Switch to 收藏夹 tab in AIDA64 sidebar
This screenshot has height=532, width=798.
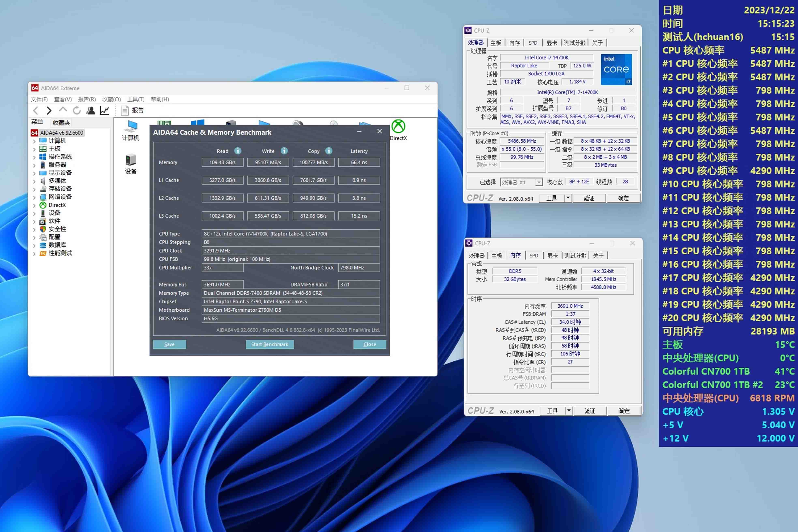(x=61, y=122)
